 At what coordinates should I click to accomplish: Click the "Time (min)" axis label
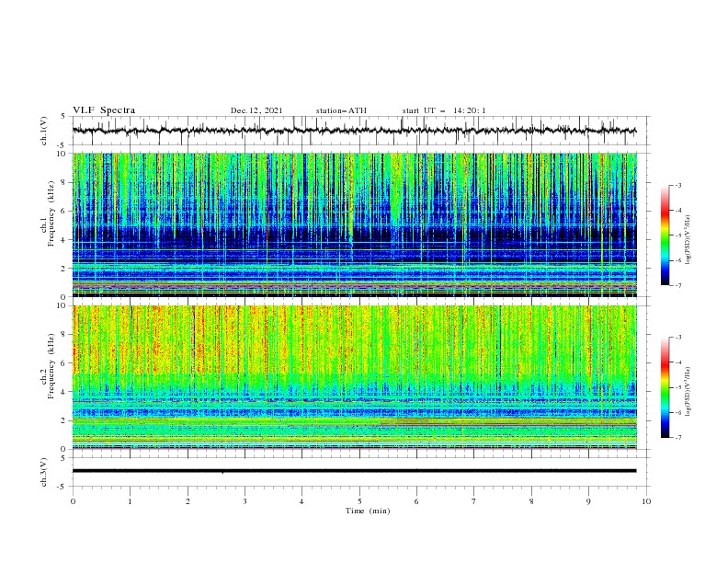pos(368,511)
